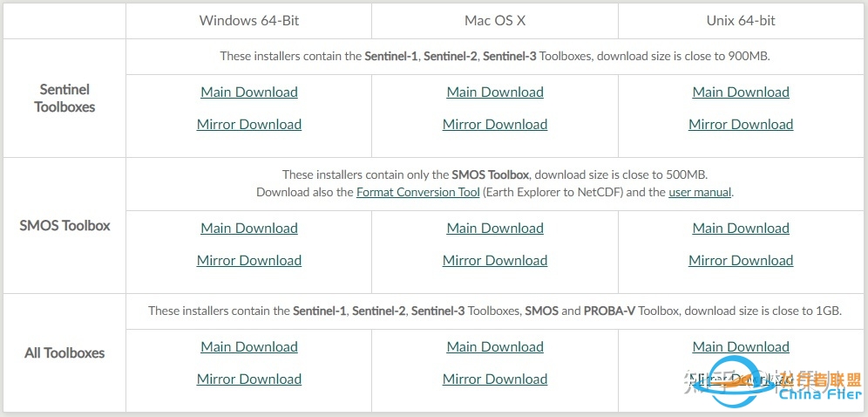This screenshot has width=868, height=417.
Task: Select Sentinel Toolboxes Mirror Download for Unix 64-bit
Action: click(741, 125)
